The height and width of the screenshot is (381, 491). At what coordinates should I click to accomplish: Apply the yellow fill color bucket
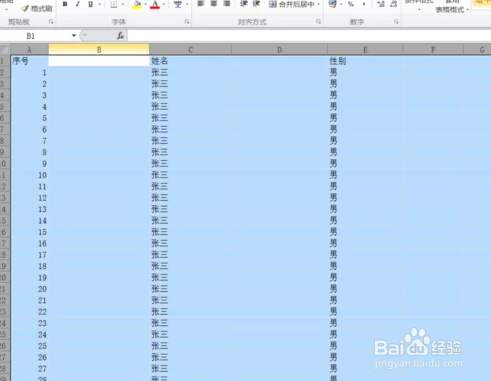(137, 4)
